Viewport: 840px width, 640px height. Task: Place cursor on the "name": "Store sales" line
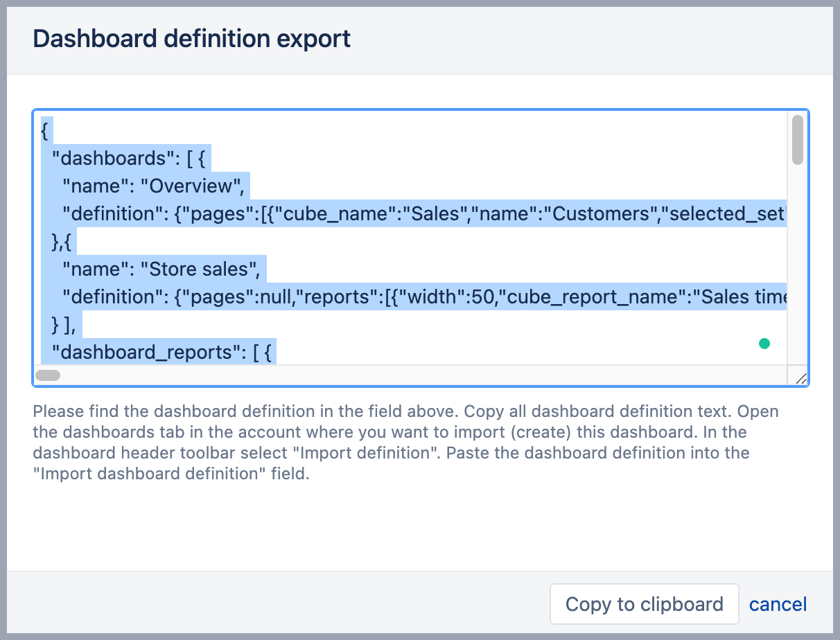tap(164, 269)
